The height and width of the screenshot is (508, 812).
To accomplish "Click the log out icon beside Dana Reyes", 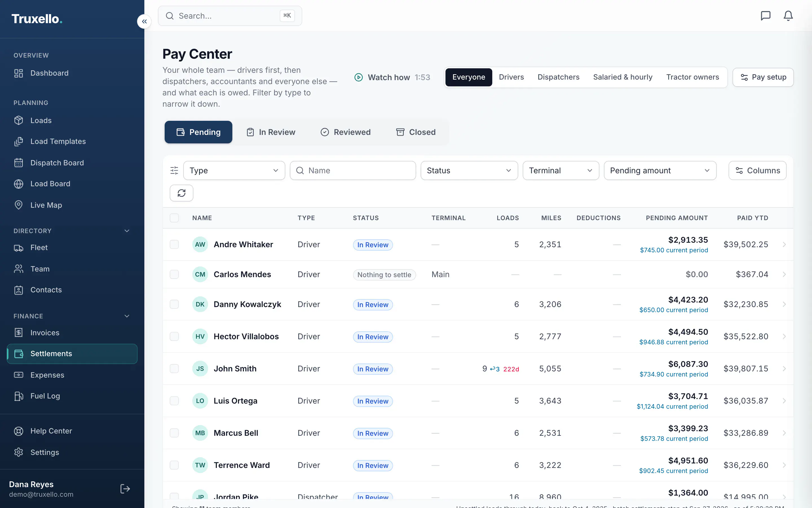I will pyautogui.click(x=125, y=489).
